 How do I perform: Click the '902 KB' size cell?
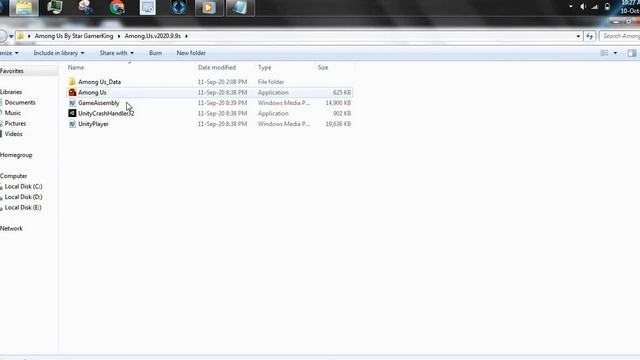click(342, 113)
